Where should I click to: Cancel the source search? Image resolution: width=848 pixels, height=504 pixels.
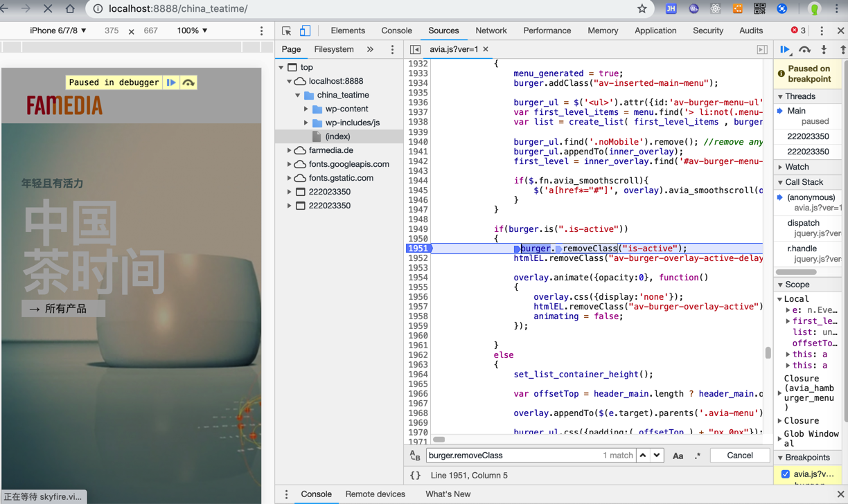click(x=739, y=456)
